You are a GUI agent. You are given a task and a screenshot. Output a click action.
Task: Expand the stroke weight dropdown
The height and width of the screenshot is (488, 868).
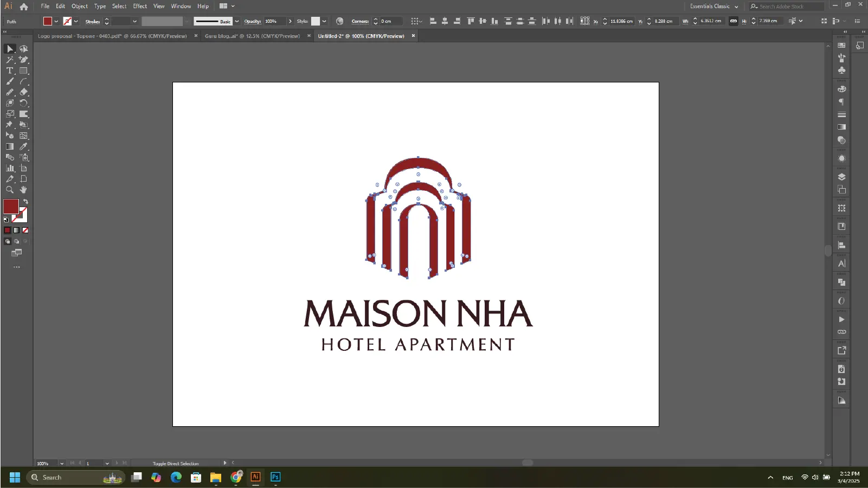point(134,21)
